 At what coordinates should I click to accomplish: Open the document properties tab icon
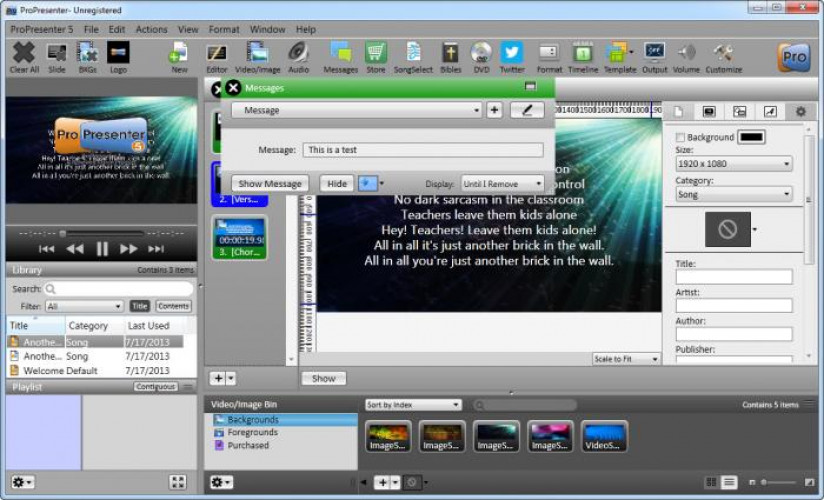[x=678, y=111]
